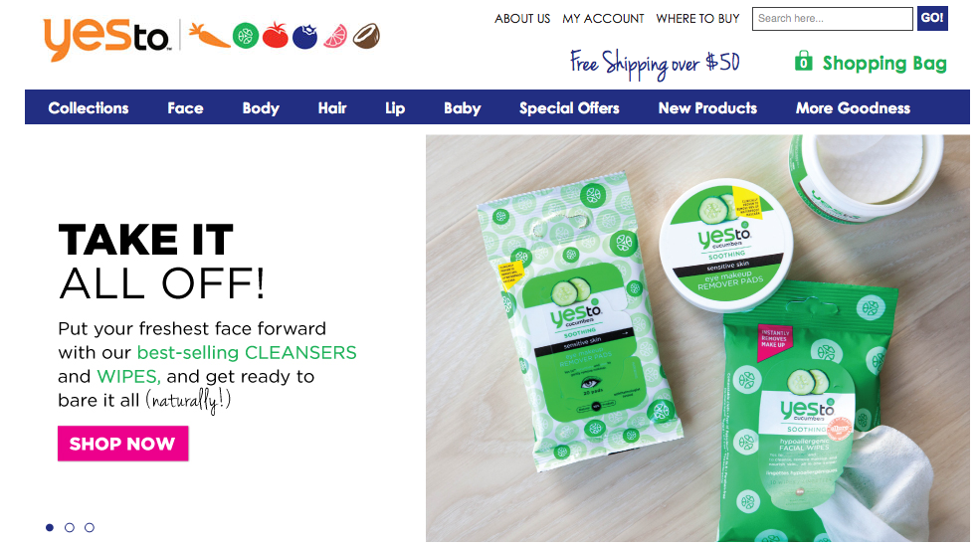Open the Collections menu
980x547 pixels.
[x=89, y=108]
